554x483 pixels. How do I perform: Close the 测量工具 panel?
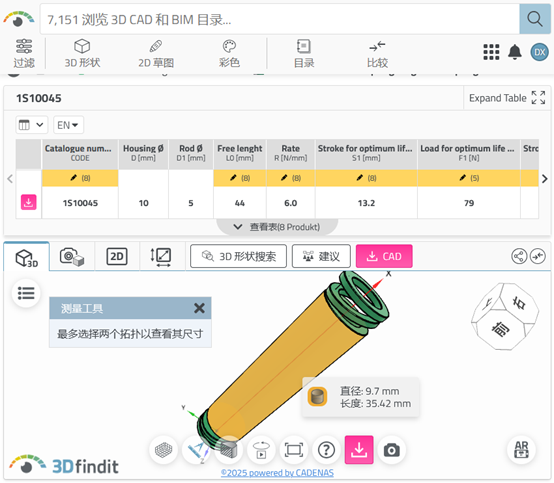pyautogui.click(x=199, y=308)
